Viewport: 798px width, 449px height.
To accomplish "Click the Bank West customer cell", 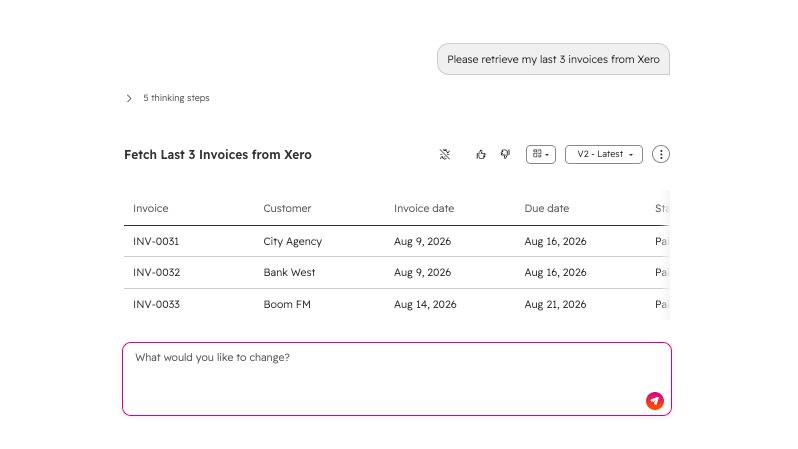I will pyautogui.click(x=289, y=272).
